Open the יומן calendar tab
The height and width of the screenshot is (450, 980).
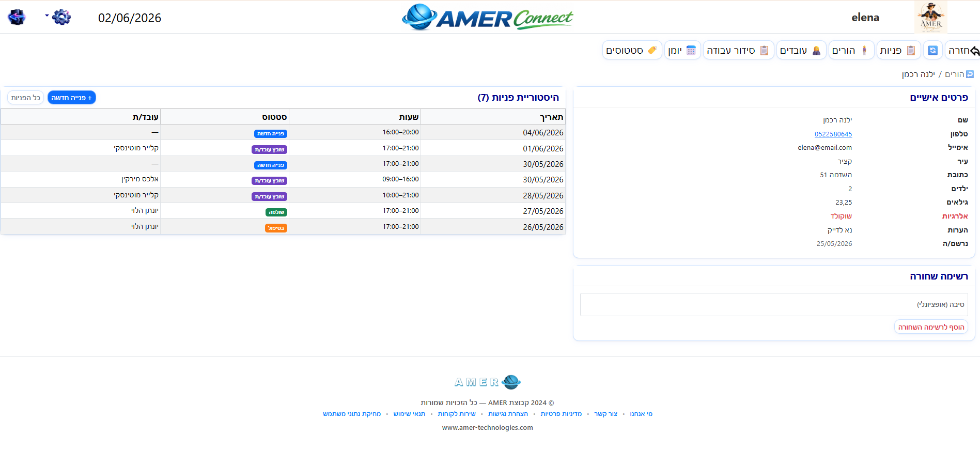click(x=682, y=50)
